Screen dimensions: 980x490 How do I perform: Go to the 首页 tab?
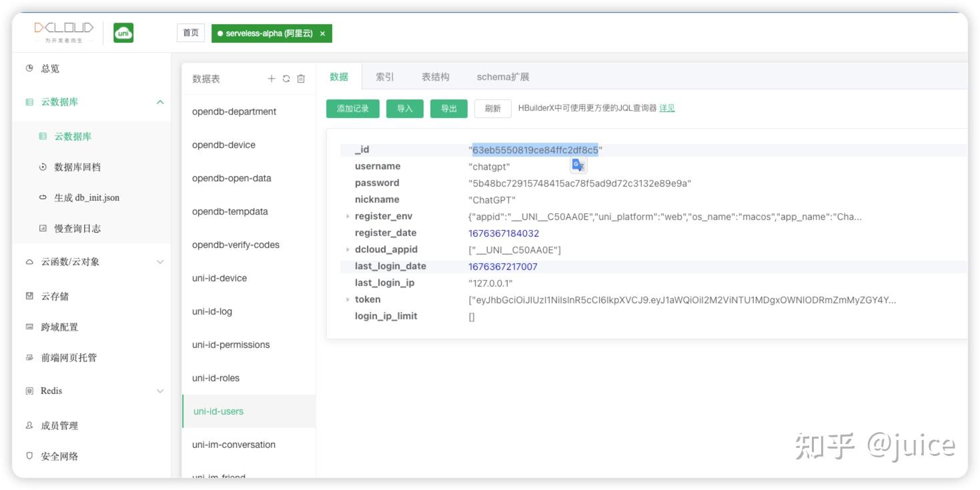pyautogui.click(x=191, y=33)
